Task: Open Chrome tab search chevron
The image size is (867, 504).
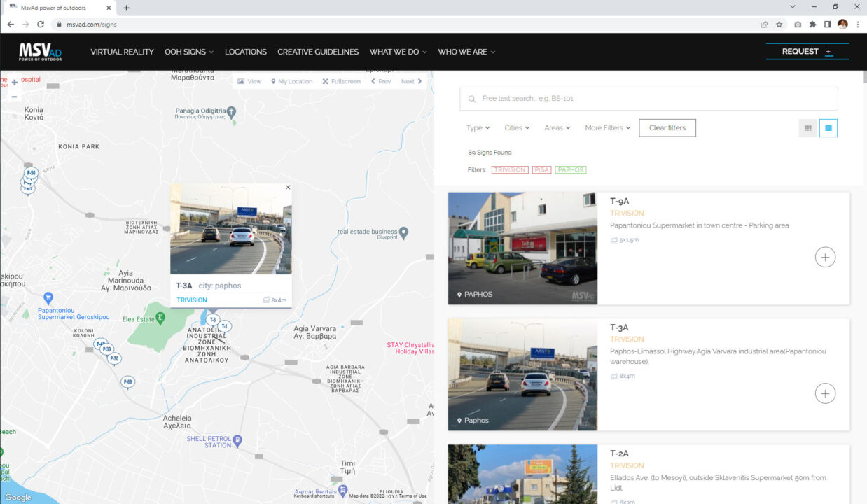Action: [793, 7]
